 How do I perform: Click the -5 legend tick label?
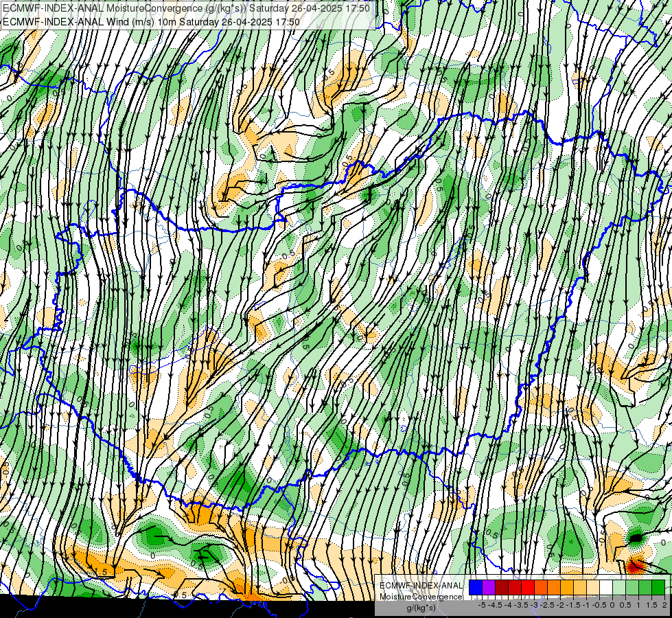(483, 605)
